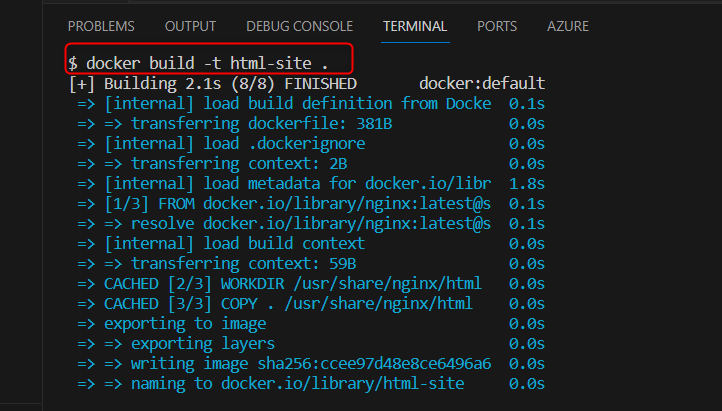Screen dimensions: 722x411
Task: Click the writing image sha256 line
Action: tap(311, 364)
